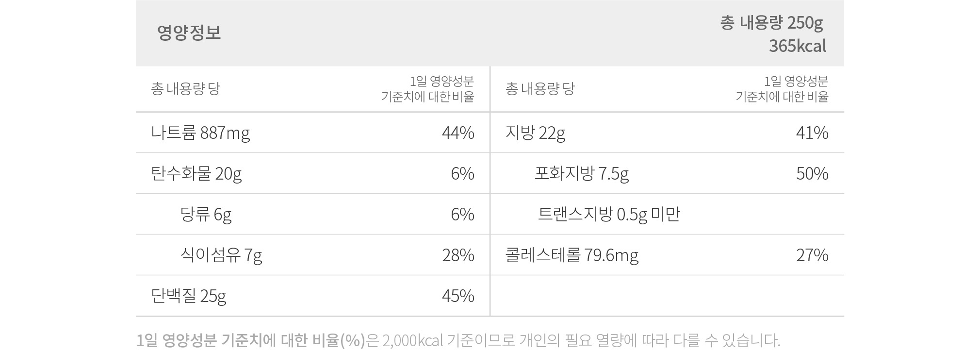This screenshot has width=980, height=352.
Task: Click the 당류 6g entry
Action: (206, 214)
